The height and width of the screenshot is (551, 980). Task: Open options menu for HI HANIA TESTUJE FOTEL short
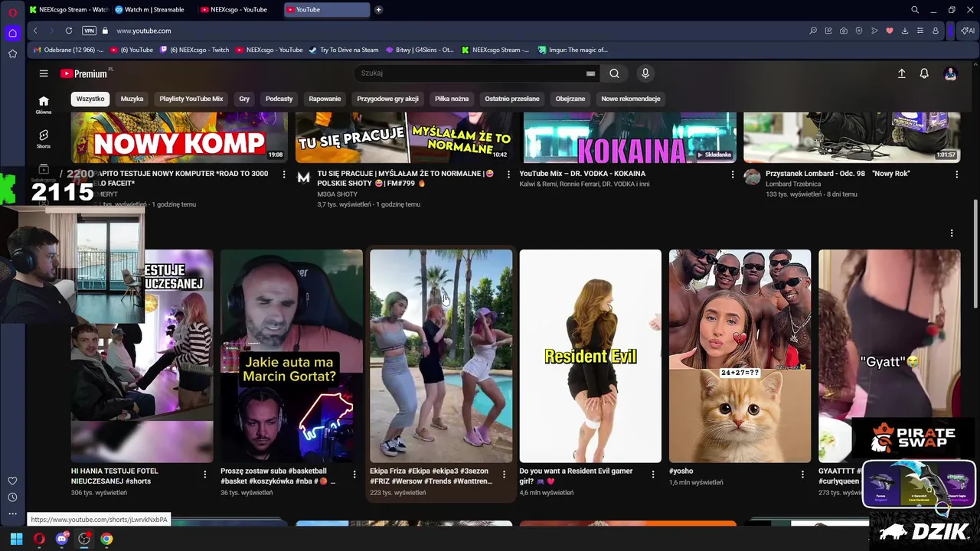point(204,474)
